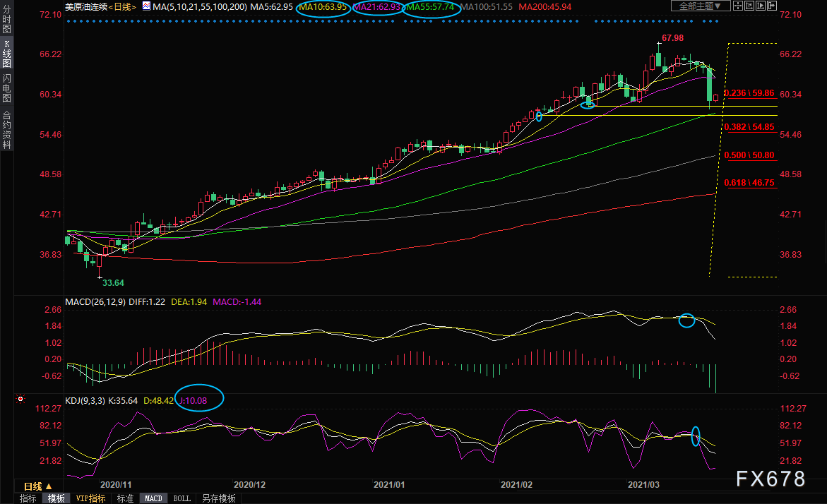
Task: Click the red KDJ panel settings icon
Action: 20,400
